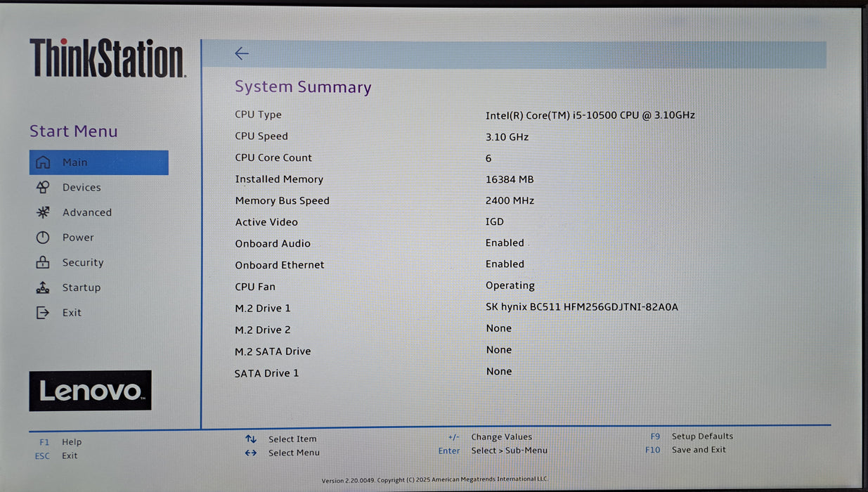Click the Select Item up-down arrows icon

tap(251, 439)
